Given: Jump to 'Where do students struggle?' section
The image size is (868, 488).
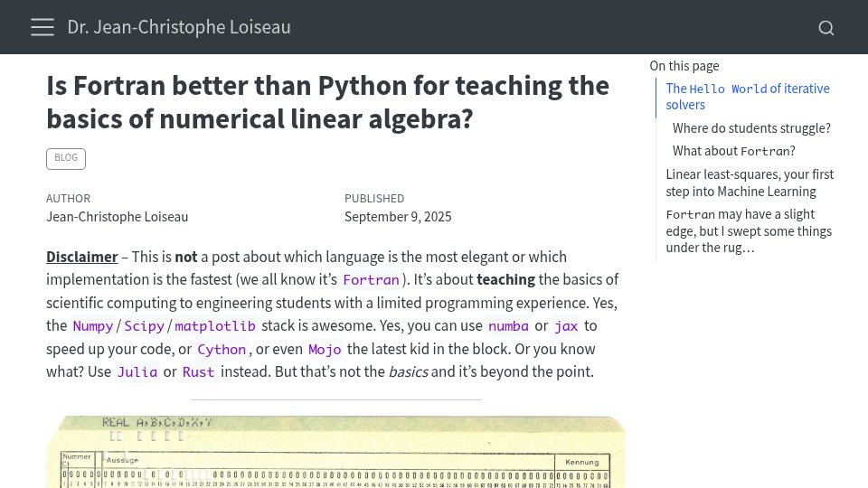Looking at the screenshot, I should click(x=751, y=128).
